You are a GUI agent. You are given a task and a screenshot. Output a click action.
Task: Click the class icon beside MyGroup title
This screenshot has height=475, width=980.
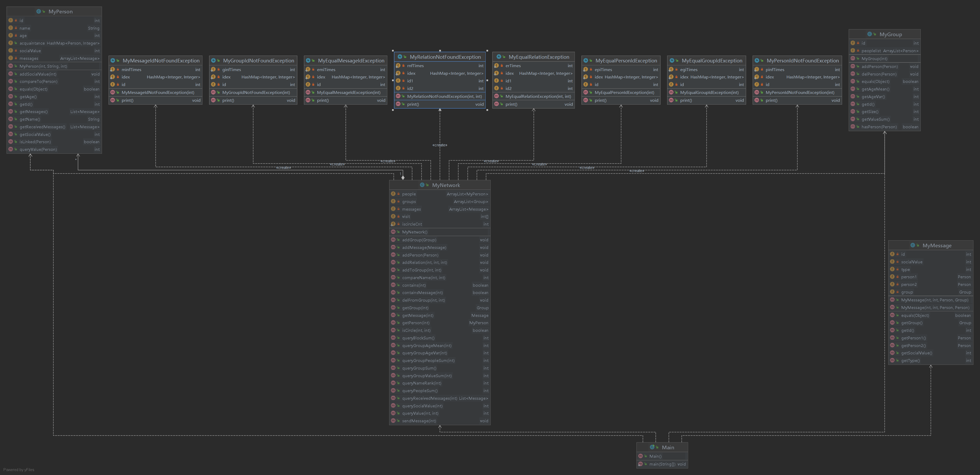pyautogui.click(x=869, y=34)
